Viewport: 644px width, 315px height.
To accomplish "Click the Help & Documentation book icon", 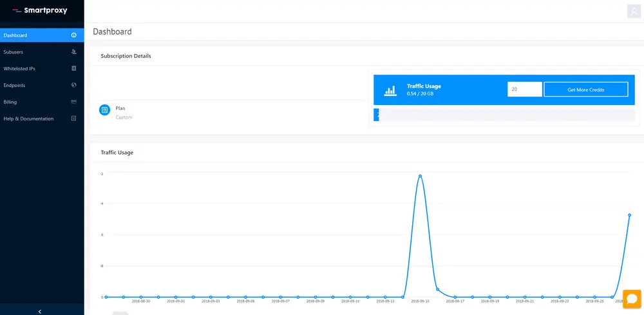I will click(74, 119).
